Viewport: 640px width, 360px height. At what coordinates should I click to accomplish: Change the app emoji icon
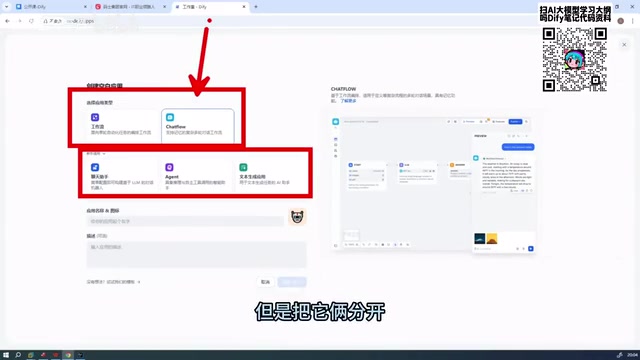coord(297,217)
